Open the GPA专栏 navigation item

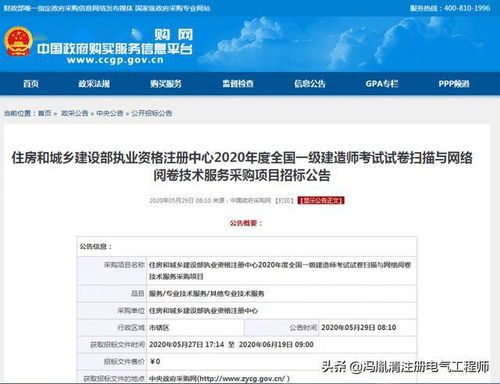click(382, 84)
